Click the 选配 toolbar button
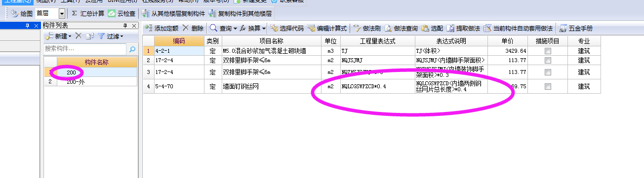644x178 pixels. coord(432,29)
